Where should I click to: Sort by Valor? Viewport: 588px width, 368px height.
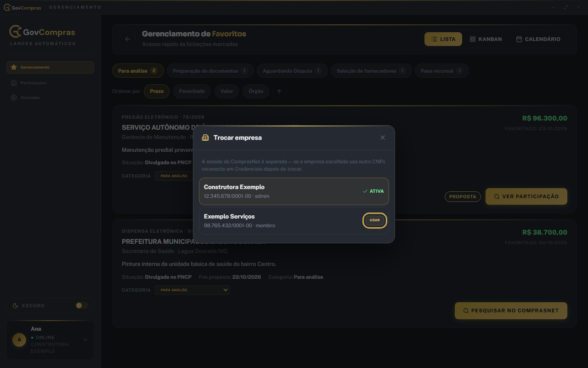coord(226,91)
